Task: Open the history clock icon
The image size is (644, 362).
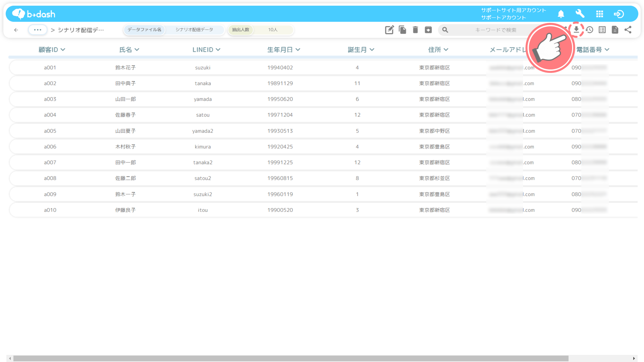Action: pos(589,30)
